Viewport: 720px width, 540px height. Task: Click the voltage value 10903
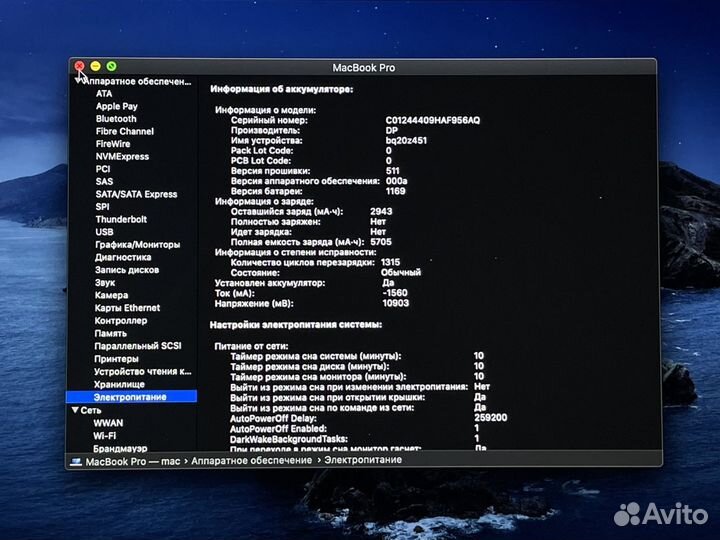pyautogui.click(x=395, y=303)
